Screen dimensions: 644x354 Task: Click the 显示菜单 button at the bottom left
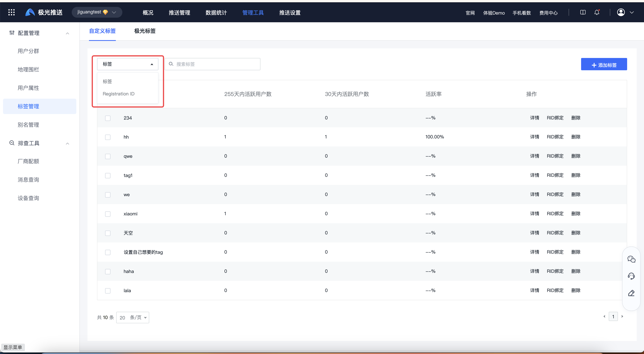click(13, 347)
